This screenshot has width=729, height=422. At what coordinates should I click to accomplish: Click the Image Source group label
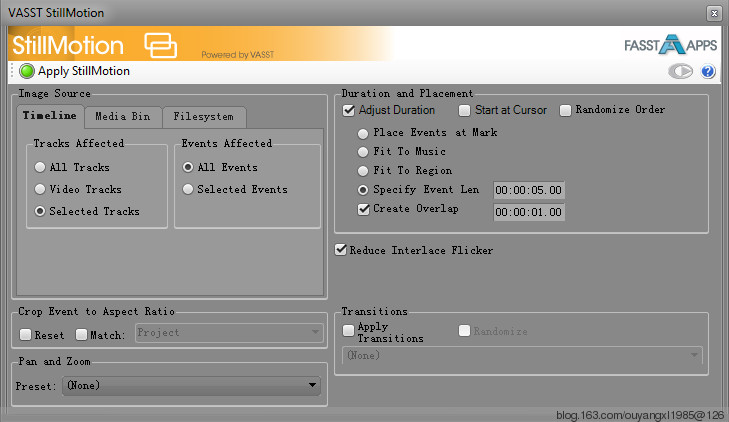coord(54,93)
